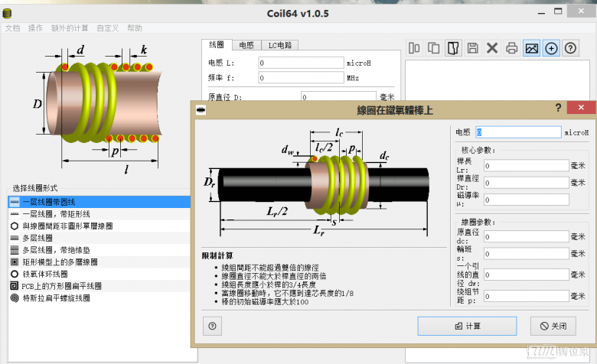Click the 桿直徑 Dr input field
This screenshot has height=364, width=597.
pyautogui.click(x=527, y=183)
